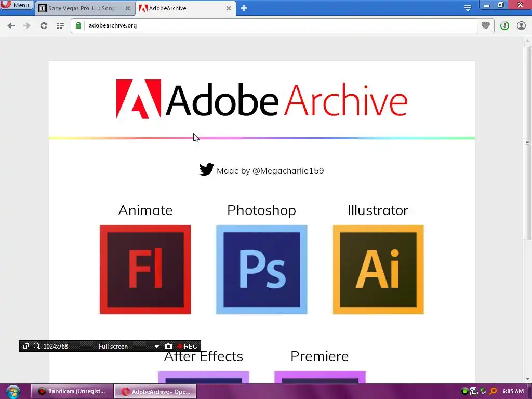The height and width of the screenshot is (399, 532).
Task: Open Bandicam Full screen mode dropdown
Action: click(156, 346)
